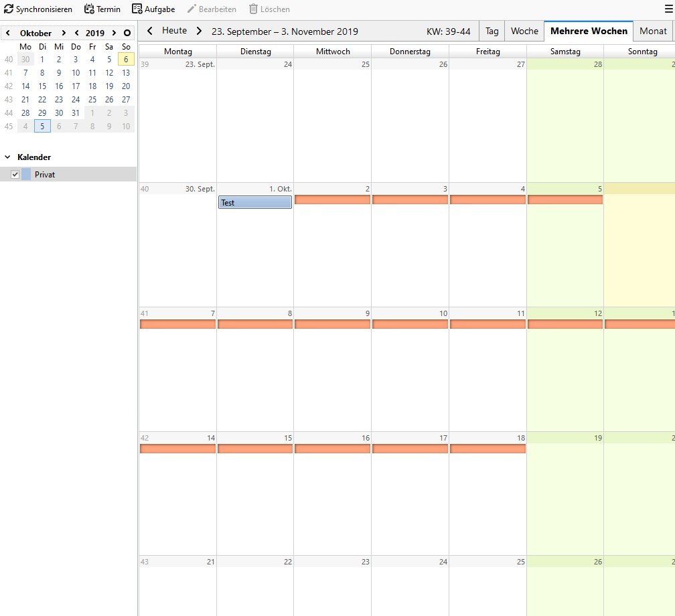Select the orange event bar on October 2

click(332, 200)
